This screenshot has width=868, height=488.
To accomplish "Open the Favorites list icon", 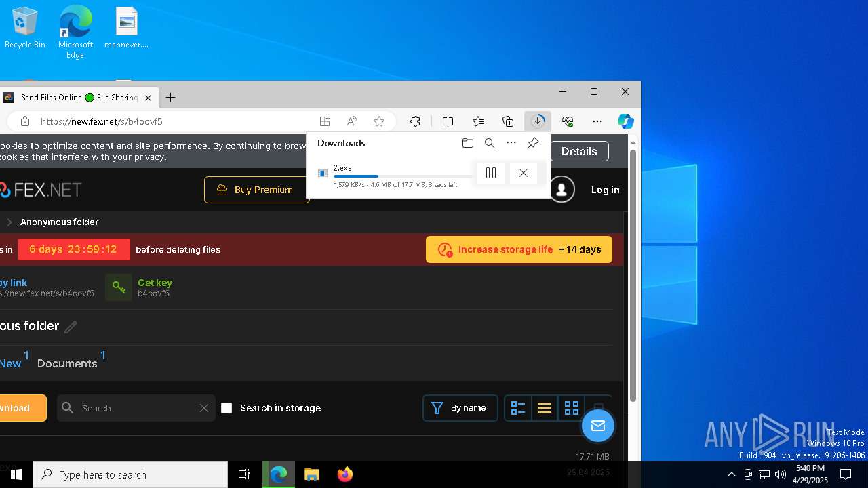I will coord(478,121).
